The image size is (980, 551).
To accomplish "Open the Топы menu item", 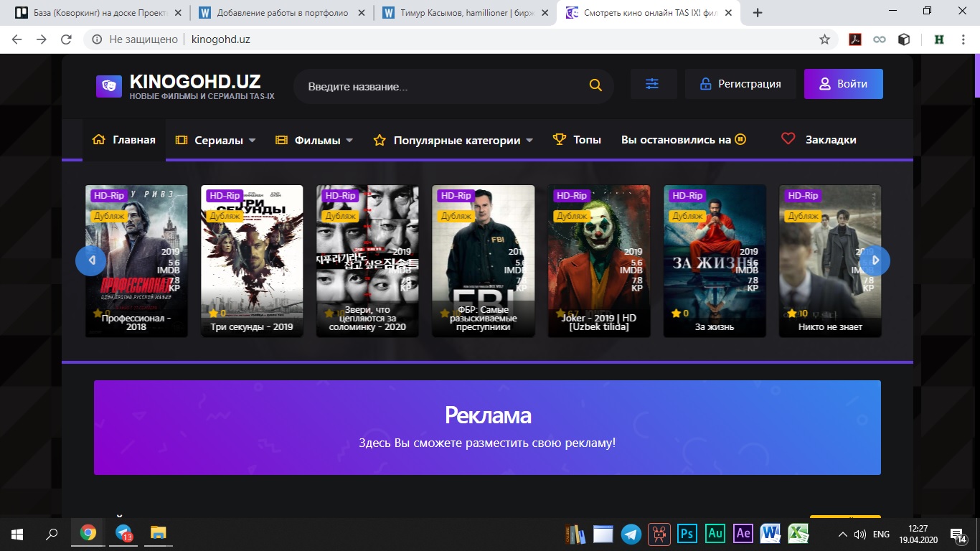I will pyautogui.click(x=577, y=141).
